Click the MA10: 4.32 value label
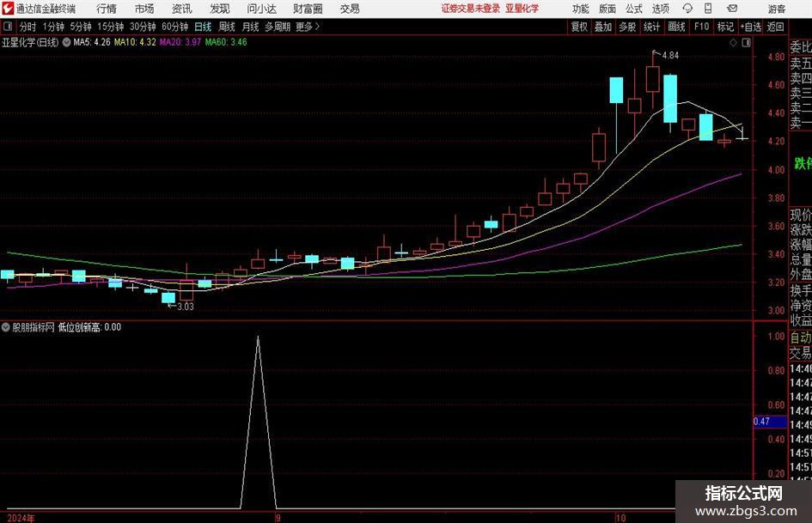The image size is (812, 523). click(x=135, y=42)
